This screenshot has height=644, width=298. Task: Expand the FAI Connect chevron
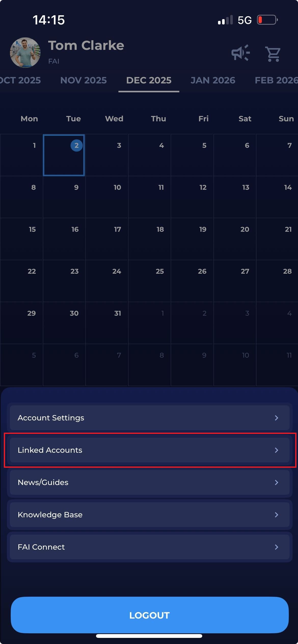[276, 547]
